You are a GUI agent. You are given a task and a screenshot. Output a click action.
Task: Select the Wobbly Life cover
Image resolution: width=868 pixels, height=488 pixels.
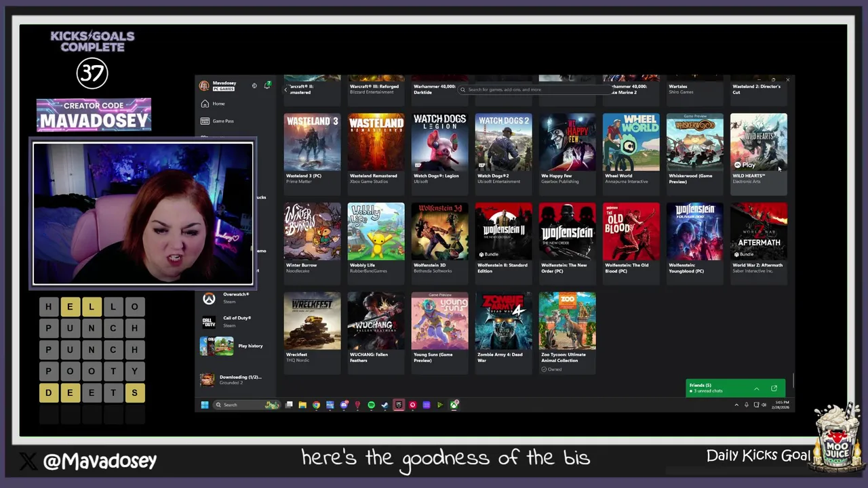point(376,232)
